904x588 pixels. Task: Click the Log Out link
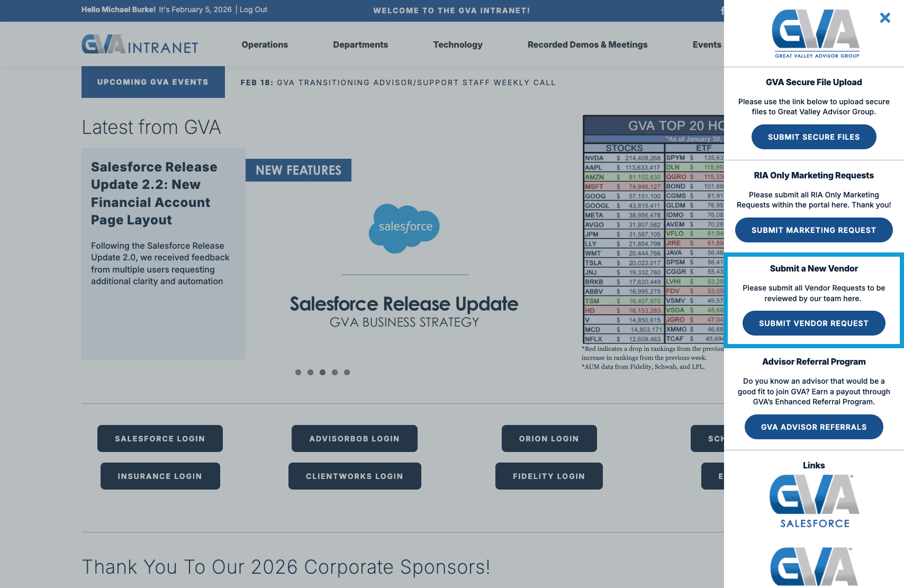coord(254,10)
